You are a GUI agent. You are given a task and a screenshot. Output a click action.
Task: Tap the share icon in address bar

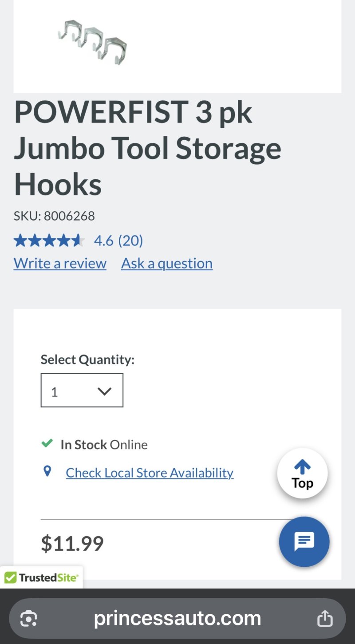(x=325, y=618)
